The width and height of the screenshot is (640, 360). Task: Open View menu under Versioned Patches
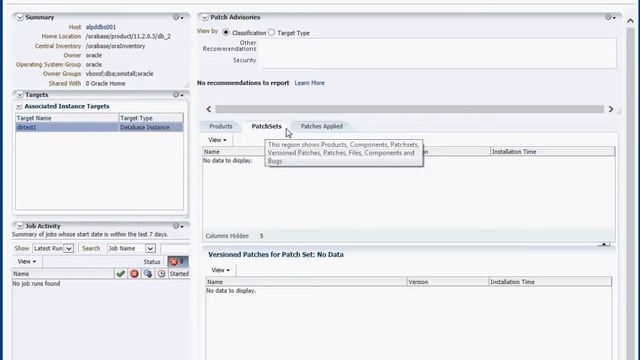(220, 270)
